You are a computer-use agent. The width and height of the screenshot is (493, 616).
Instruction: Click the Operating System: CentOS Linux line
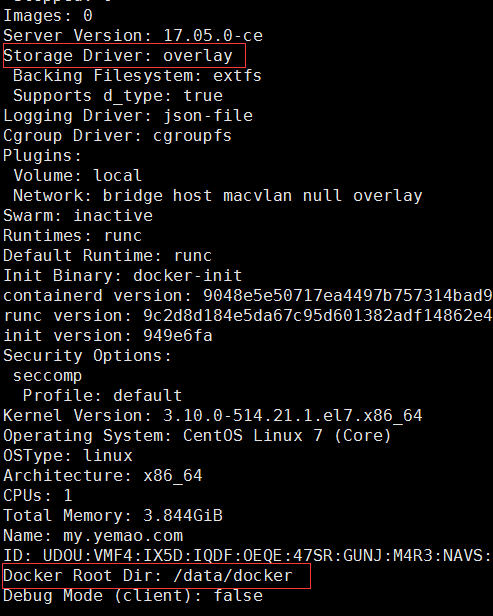click(197, 436)
